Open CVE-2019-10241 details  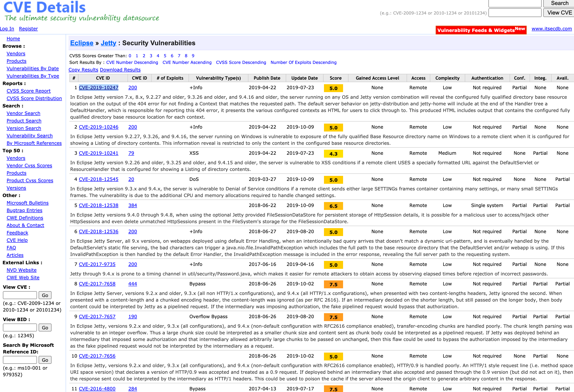click(99, 153)
